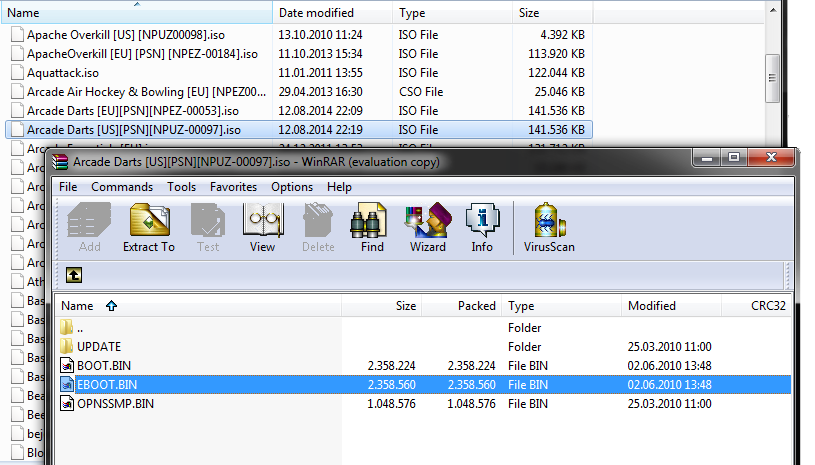815x465 pixels.
Task: Sort WinRAR list by Packed column
Action: pos(462,305)
